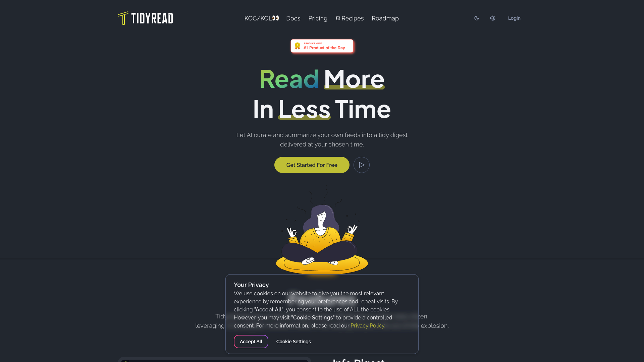Open Cookie Settings preferences

click(293, 341)
